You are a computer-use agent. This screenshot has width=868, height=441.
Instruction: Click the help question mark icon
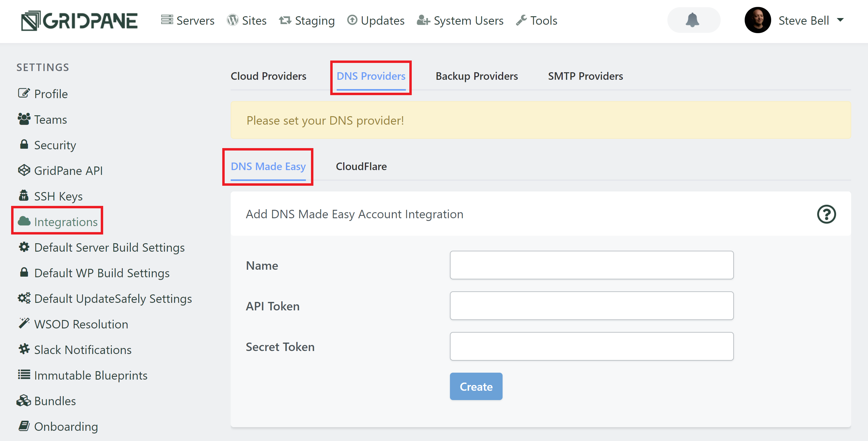click(826, 214)
